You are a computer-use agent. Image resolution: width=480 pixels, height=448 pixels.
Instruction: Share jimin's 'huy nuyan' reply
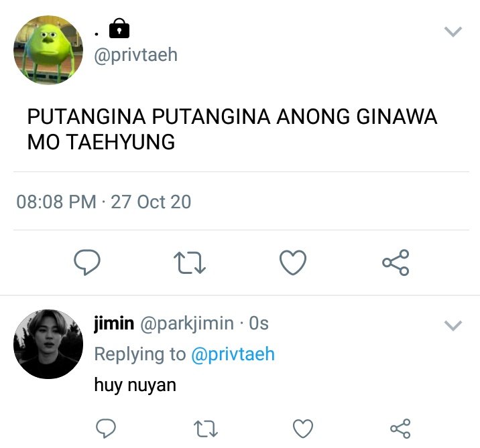400,428
